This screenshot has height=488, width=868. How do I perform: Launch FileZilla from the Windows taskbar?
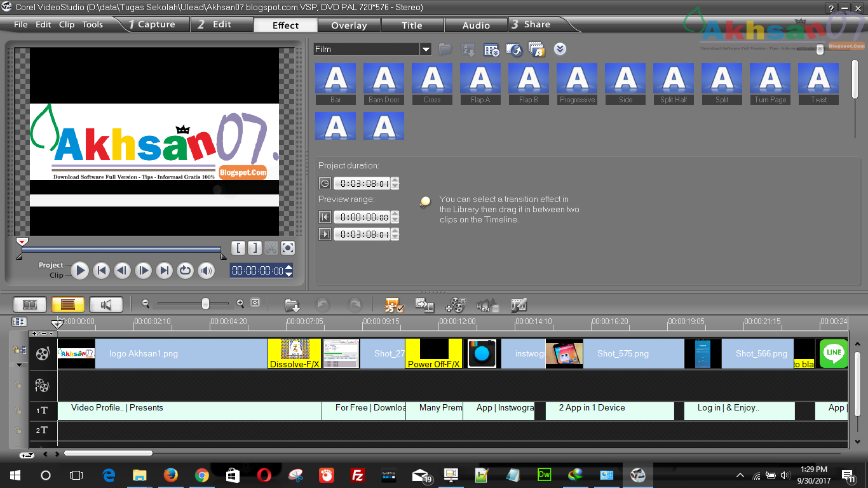tap(357, 475)
